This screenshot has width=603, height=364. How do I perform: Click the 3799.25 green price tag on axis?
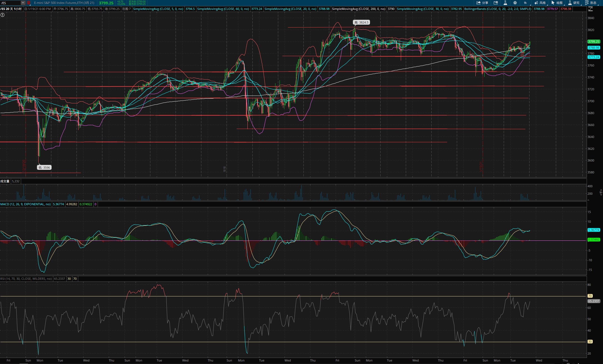[x=594, y=42]
